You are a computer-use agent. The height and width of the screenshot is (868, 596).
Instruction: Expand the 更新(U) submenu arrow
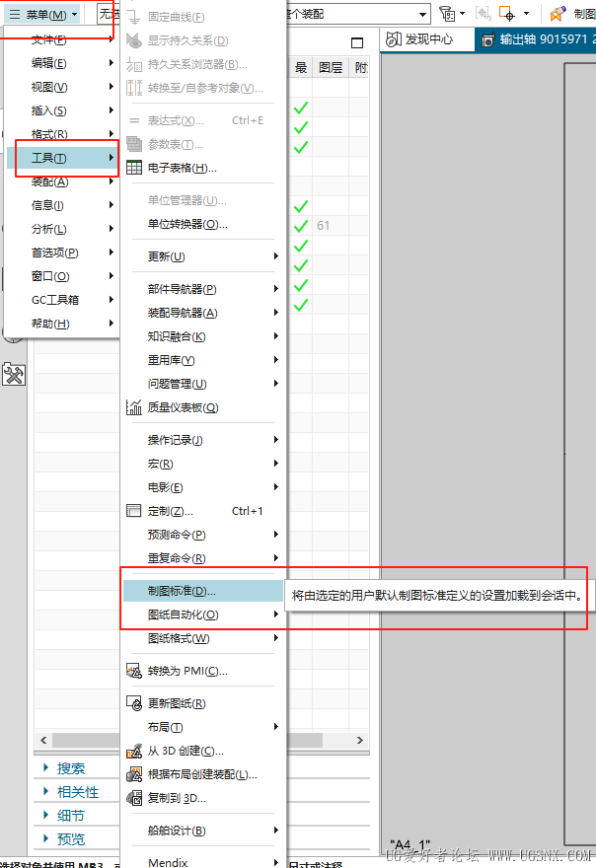pyautogui.click(x=276, y=256)
